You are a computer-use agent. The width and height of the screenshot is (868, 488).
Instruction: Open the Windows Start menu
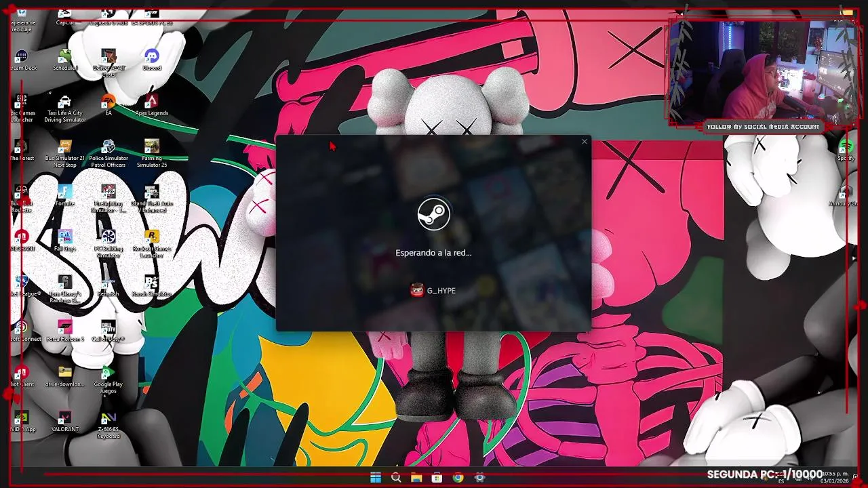click(376, 478)
